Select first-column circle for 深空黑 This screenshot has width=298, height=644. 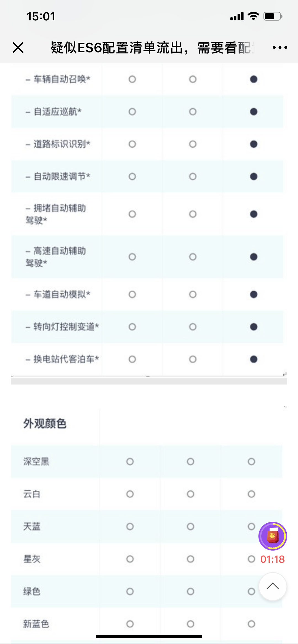130,462
